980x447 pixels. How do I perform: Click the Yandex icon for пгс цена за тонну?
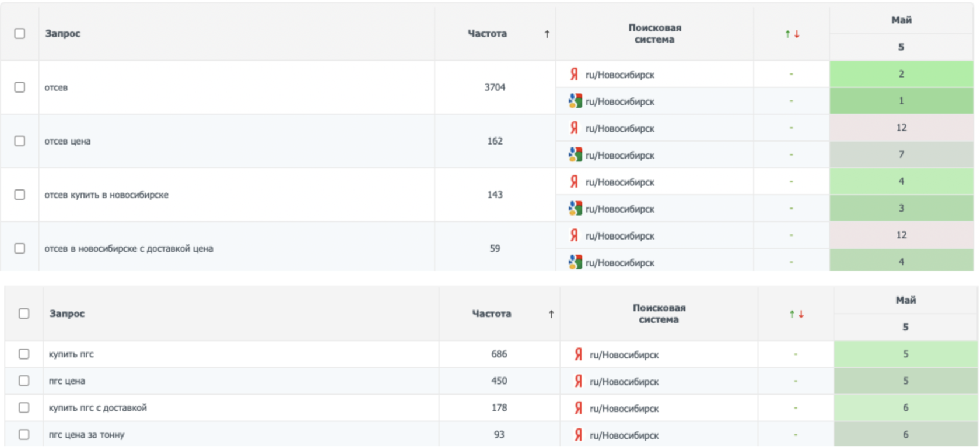(578, 435)
